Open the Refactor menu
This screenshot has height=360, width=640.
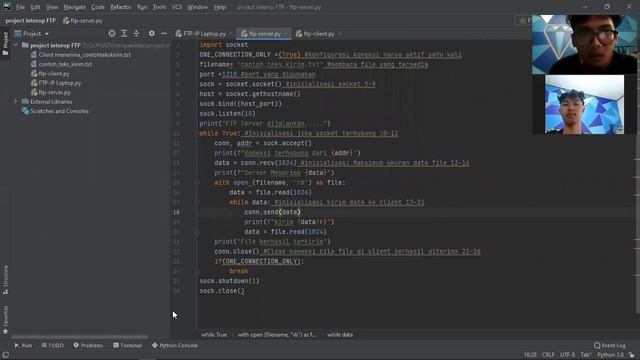(120, 7)
